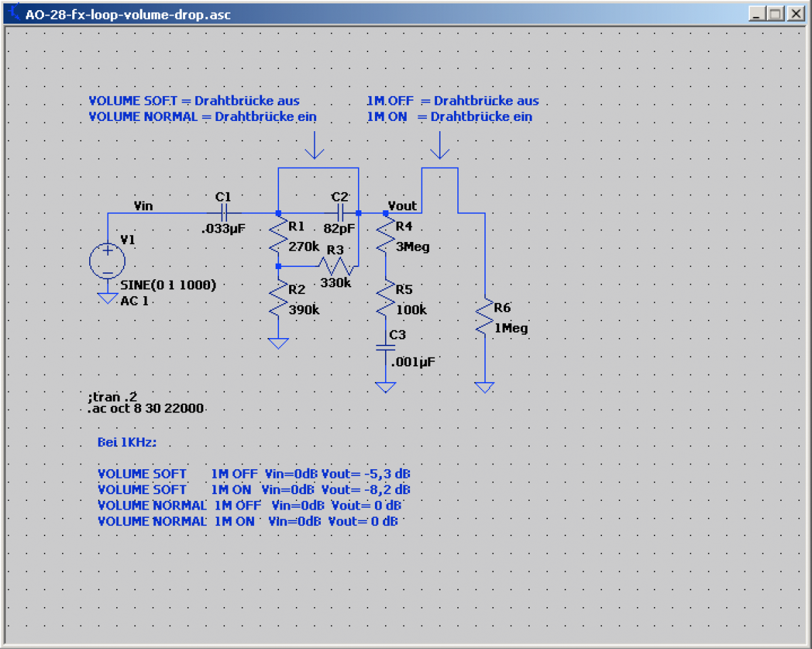Click the R3 330k resistor symbol
This screenshot has height=649, width=812.
point(335,266)
